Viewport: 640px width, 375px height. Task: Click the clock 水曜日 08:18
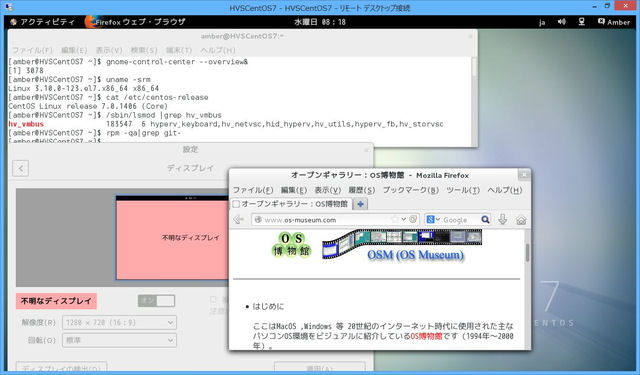coord(320,22)
